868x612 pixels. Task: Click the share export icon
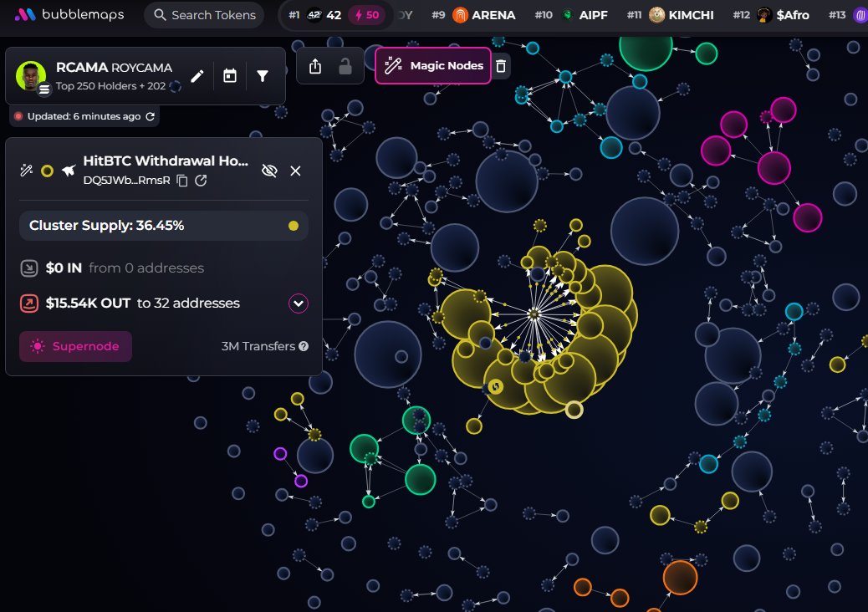[315, 66]
